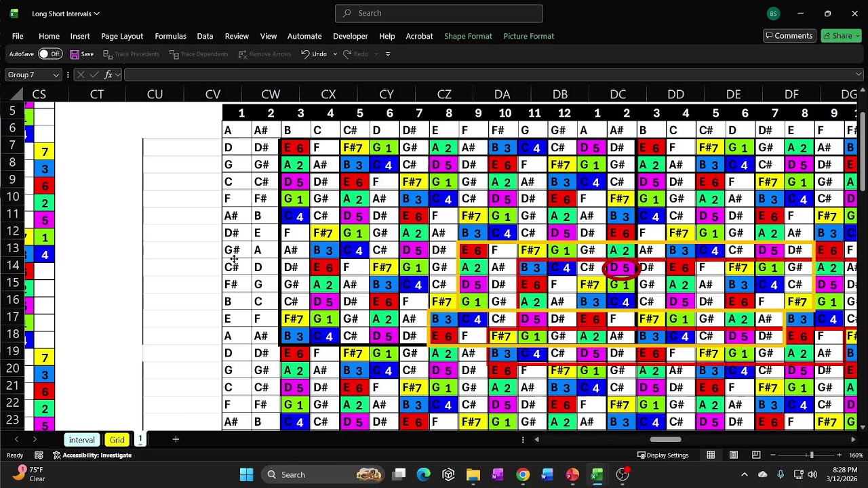This screenshot has width=868, height=488.
Task: Switch to the Formulas ribbon tab
Action: [x=170, y=36]
